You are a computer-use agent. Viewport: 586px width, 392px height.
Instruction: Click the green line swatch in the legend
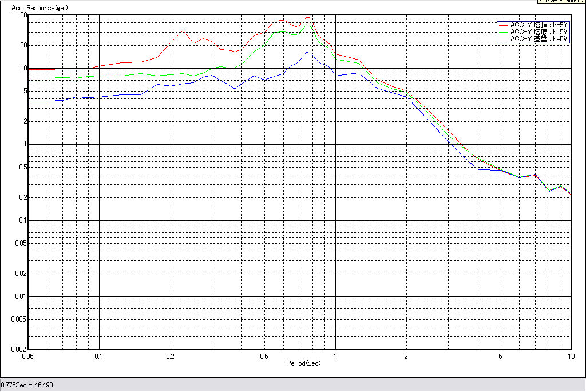coord(503,33)
